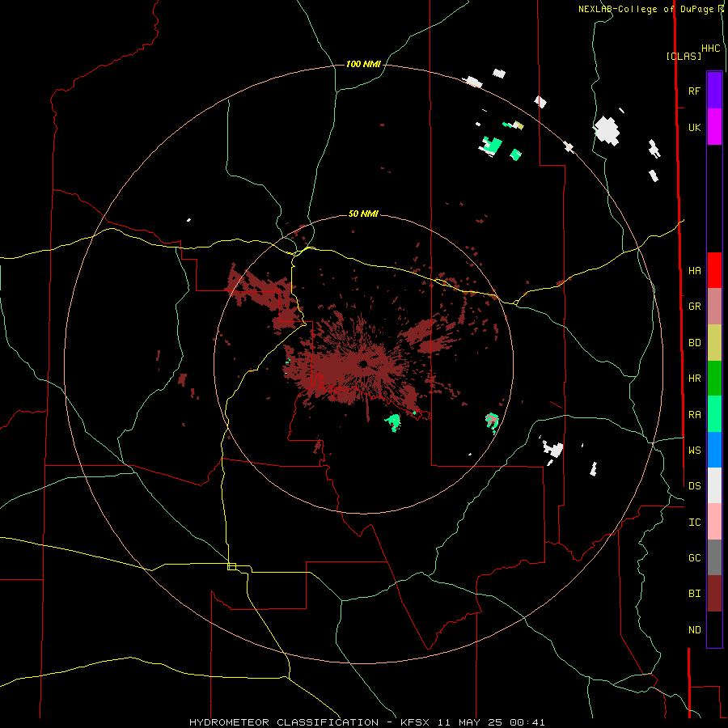Click the '00:41' timestamp

(527, 722)
